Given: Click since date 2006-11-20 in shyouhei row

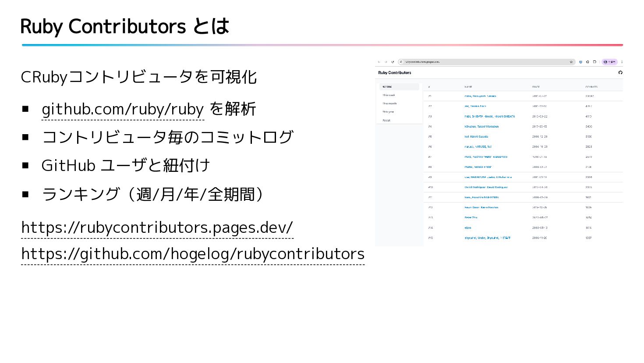Looking at the screenshot, I should pos(540,238).
